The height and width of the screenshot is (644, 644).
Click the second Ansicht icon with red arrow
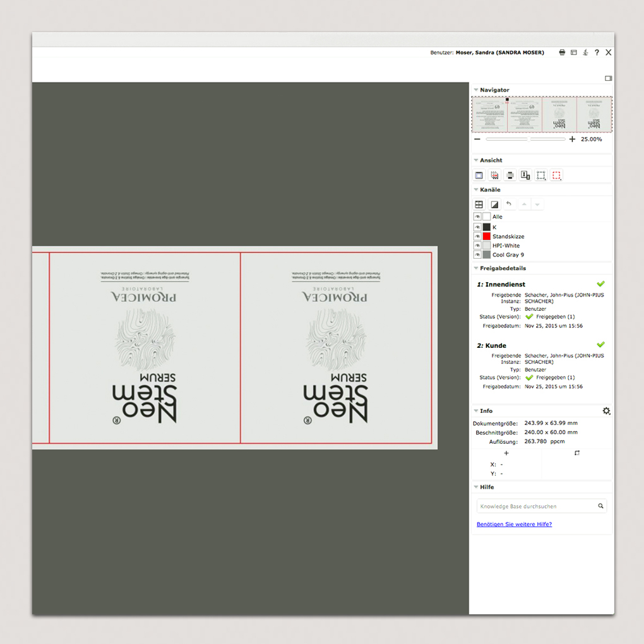coord(494,176)
